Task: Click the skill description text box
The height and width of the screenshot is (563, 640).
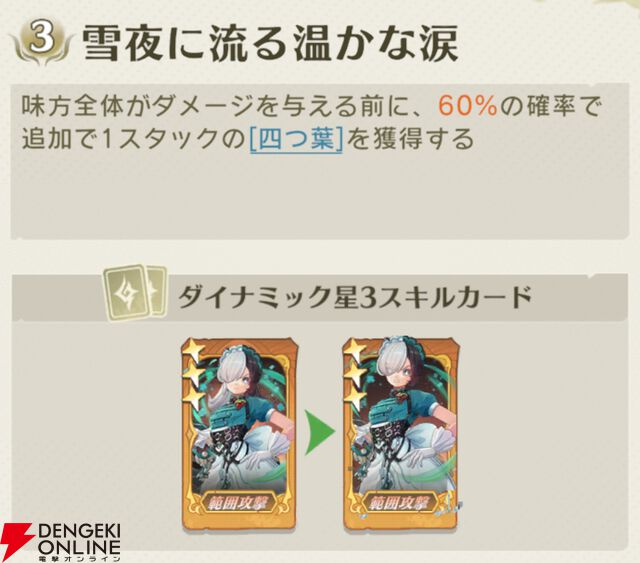Action: [x=320, y=161]
